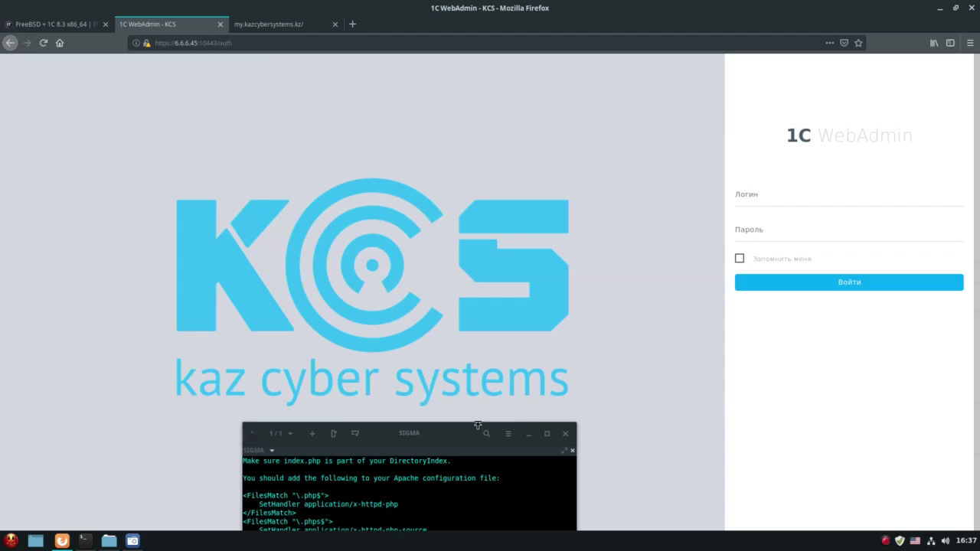This screenshot has width=980, height=551.
Task: Click the red tray indicator icon
Action: coord(886,540)
